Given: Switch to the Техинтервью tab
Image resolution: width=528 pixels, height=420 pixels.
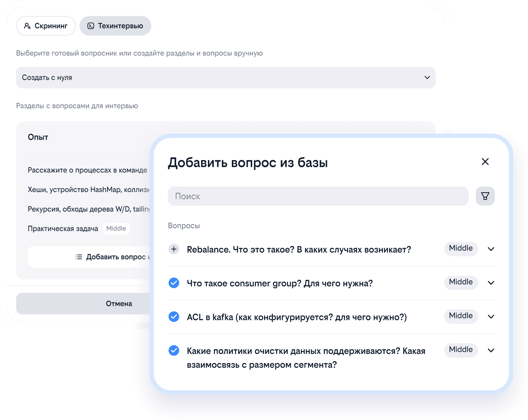Looking at the screenshot, I should click(115, 26).
